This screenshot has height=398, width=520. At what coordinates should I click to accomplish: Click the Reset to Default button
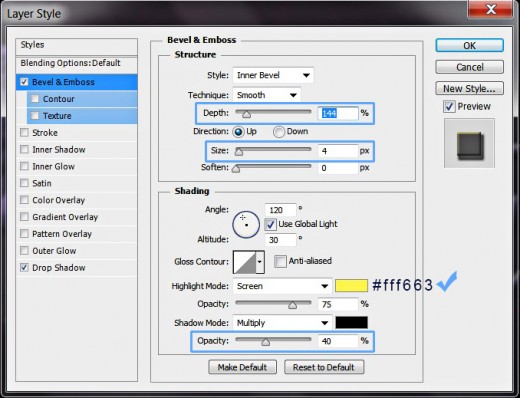point(324,367)
